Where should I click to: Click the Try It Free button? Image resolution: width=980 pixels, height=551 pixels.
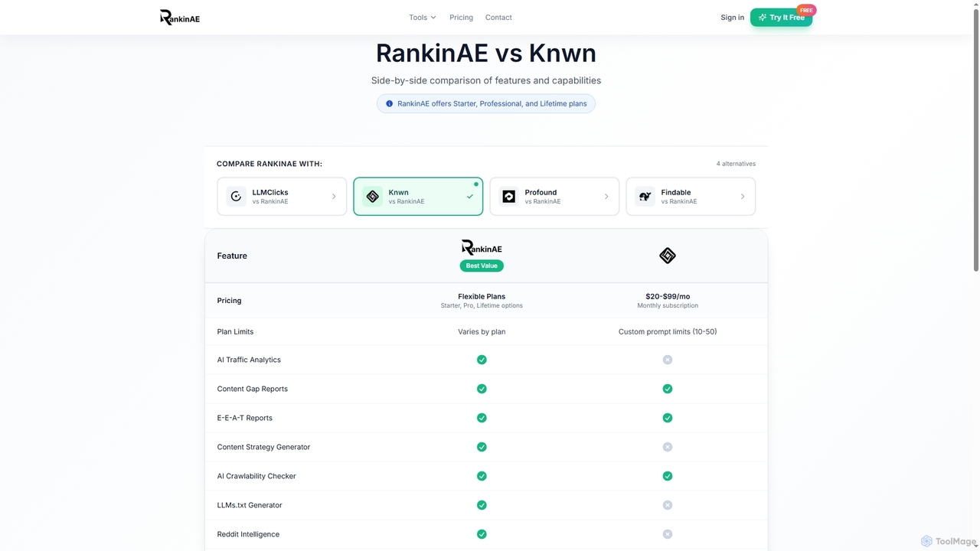[x=781, y=17]
